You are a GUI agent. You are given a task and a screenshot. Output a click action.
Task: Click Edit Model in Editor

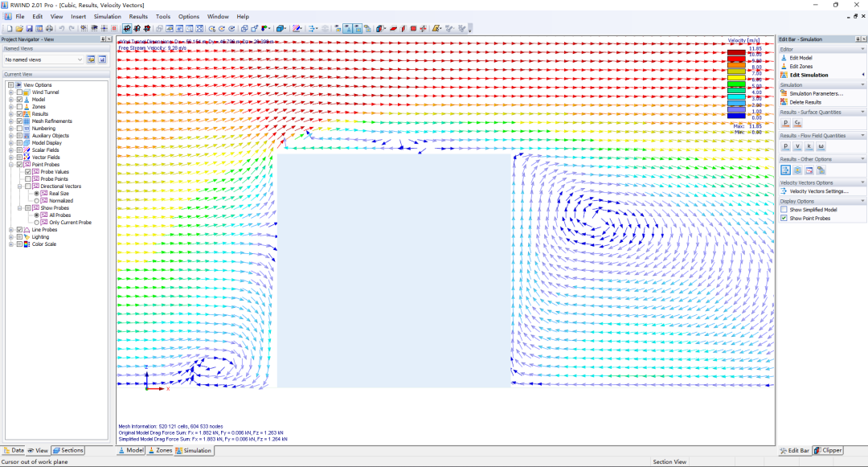point(800,58)
